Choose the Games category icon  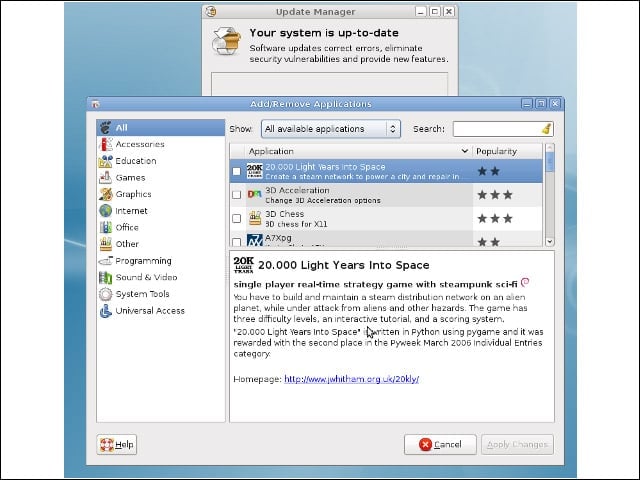[106, 178]
